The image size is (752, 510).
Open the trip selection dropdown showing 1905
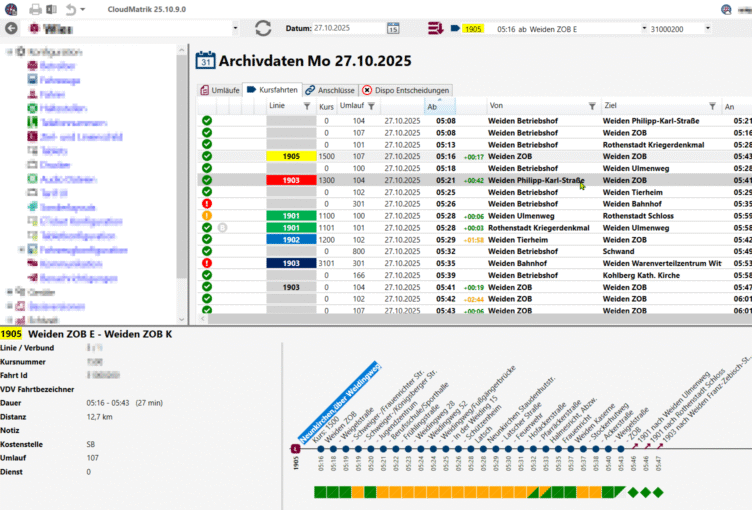coord(546,29)
